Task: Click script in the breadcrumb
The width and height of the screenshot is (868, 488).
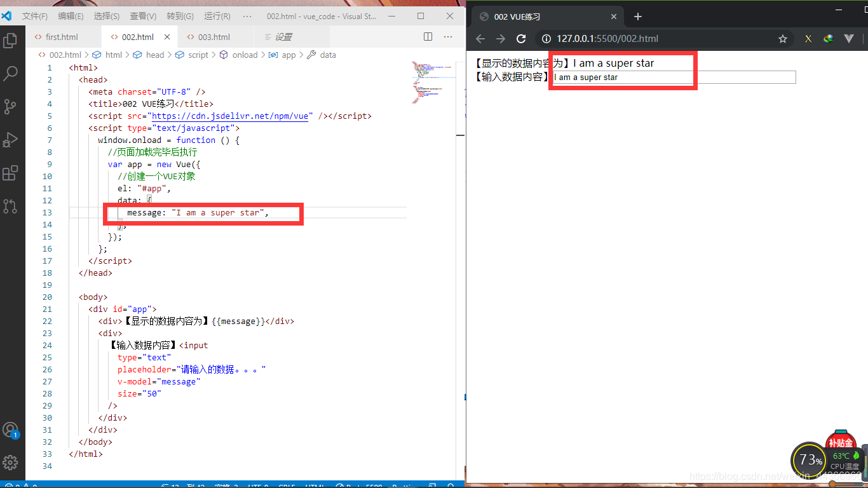Action: coord(198,55)
